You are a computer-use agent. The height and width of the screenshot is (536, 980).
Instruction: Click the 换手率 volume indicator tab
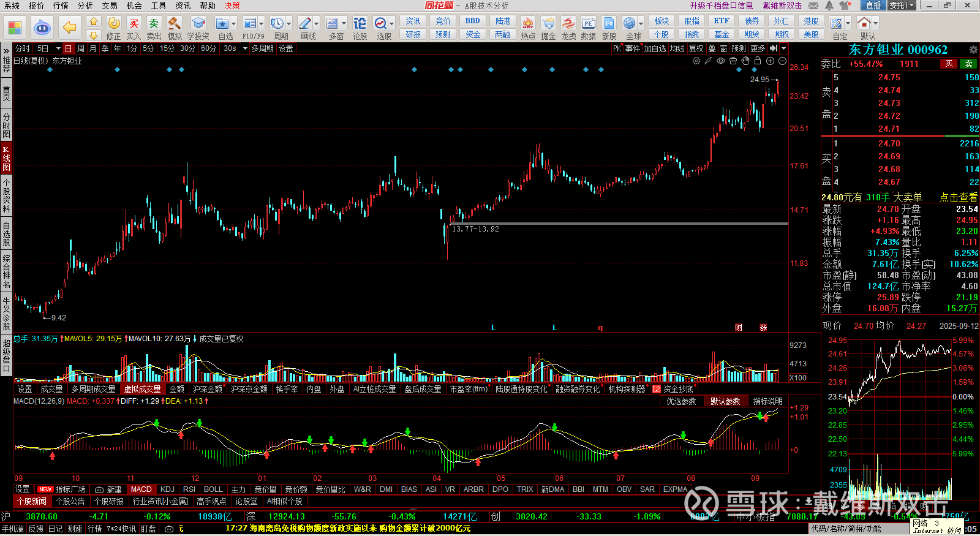[x=287, y=389]
